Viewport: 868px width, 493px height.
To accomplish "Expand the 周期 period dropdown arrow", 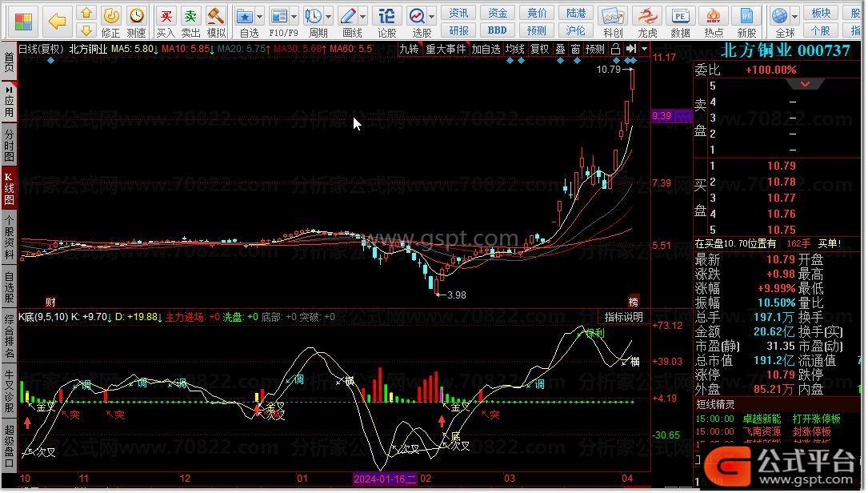I will [329, 17].
